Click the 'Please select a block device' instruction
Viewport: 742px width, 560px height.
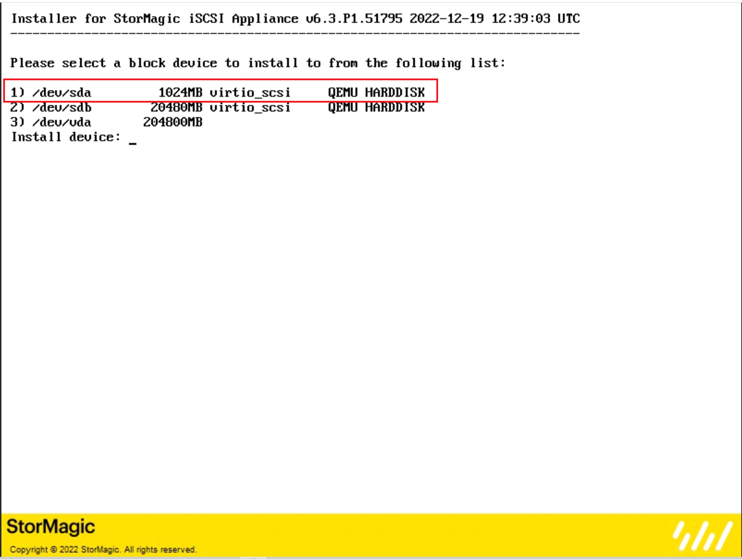pyautogui.click(x=258, y=63)
